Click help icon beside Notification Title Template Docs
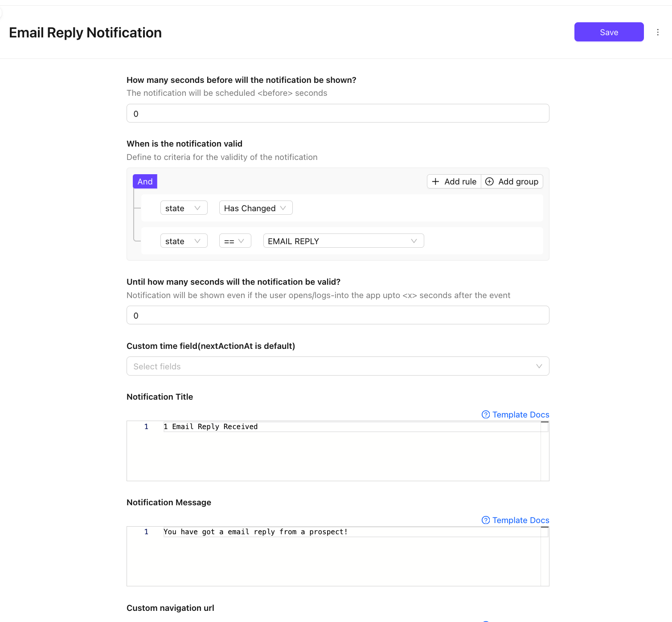This screenshot has width=672, height=622. [486, 414]
